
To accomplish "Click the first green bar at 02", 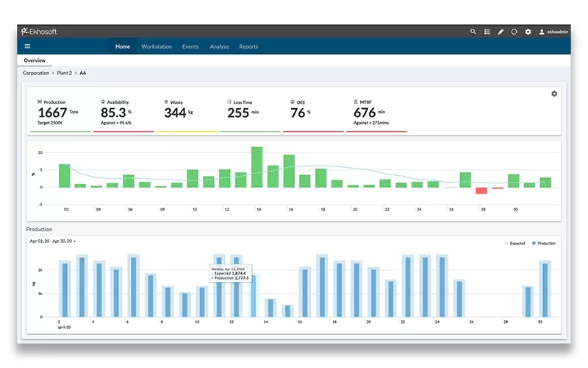I will coord(65,176).
